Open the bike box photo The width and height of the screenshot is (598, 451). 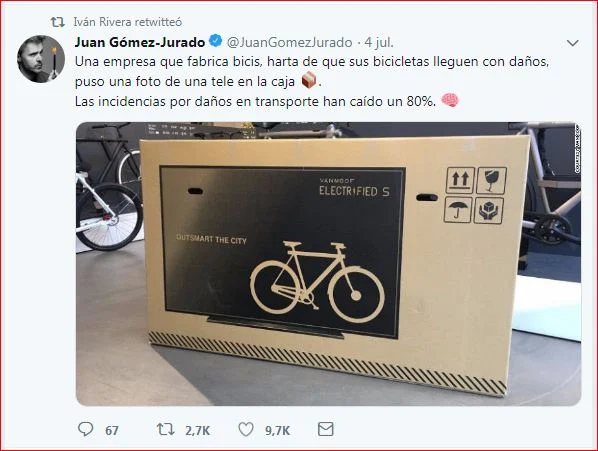click(328, 264)
